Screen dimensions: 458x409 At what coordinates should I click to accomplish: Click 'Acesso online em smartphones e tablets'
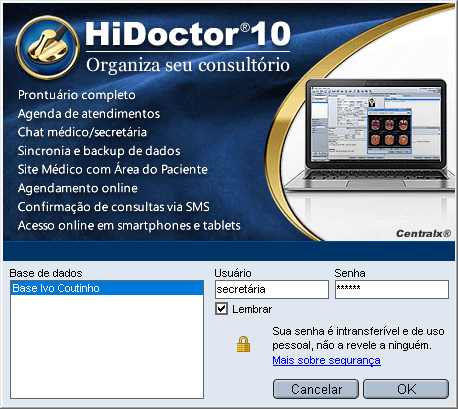point(129,226)
